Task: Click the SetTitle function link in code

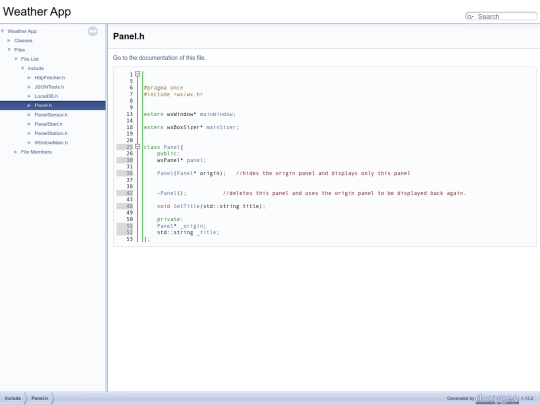Action: (186, 206)
